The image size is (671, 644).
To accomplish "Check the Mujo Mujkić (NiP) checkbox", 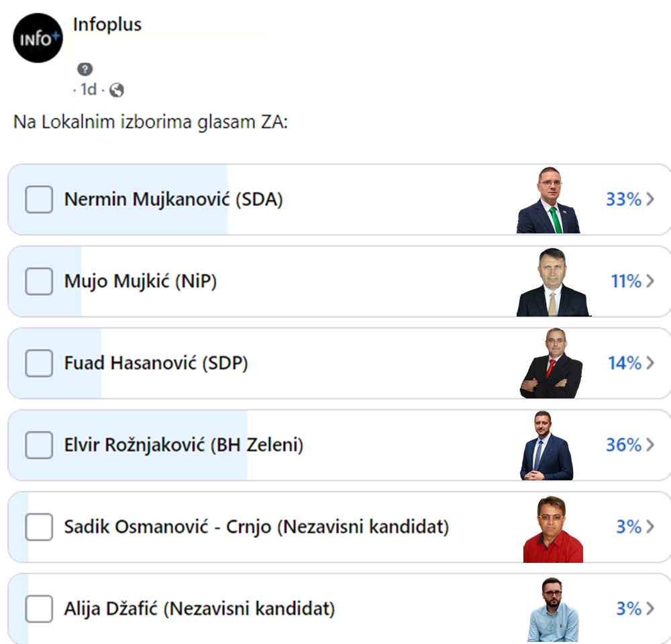I will [39, 281].
